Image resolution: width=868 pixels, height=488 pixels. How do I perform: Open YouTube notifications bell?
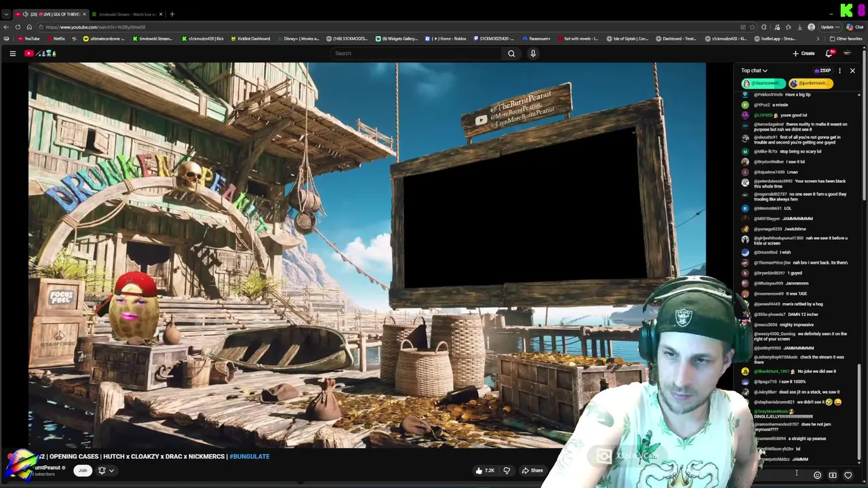[x=829, y=54]
